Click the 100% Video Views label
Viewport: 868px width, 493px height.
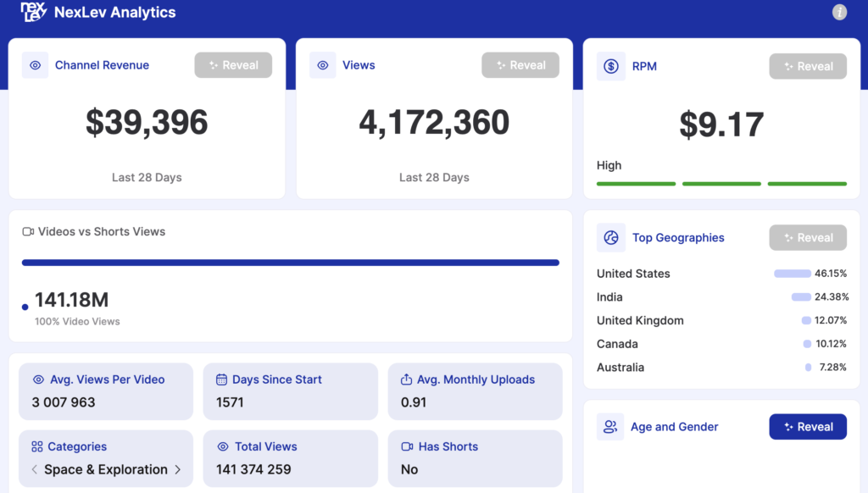[77, 322]
